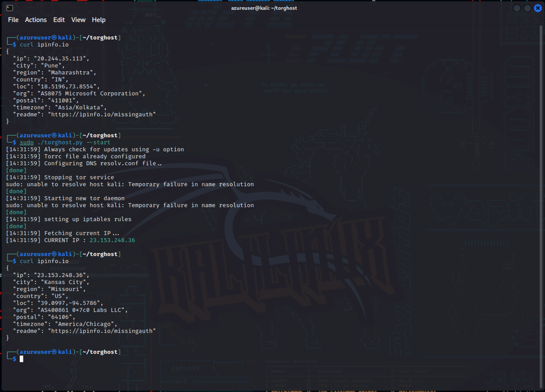Open the View menu
The image size is (545, 392).
coord(78,20)
